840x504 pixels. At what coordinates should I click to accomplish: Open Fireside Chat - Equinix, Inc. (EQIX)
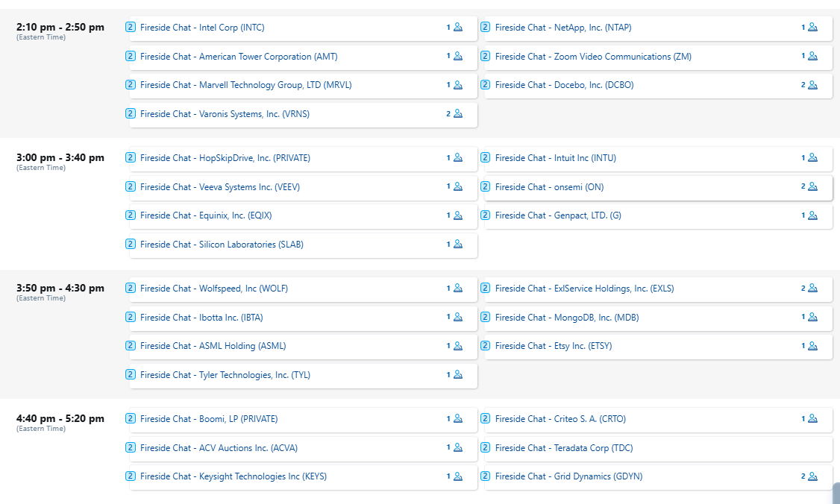click(x=206, y=215)
